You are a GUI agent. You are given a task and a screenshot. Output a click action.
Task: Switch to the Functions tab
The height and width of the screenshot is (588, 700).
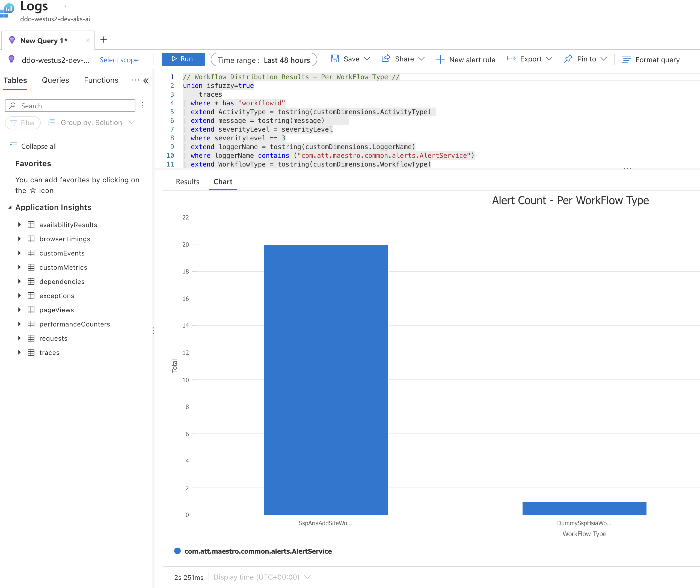101,80
